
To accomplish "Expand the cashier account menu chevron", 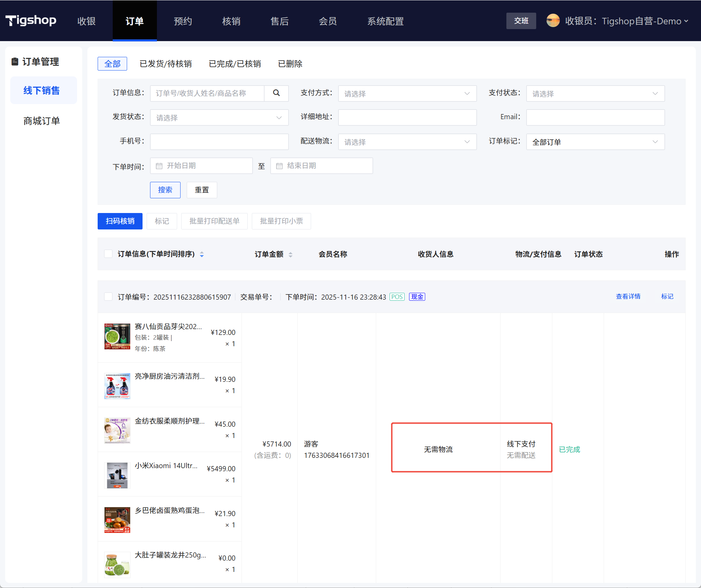I will [x=686, y=21].
